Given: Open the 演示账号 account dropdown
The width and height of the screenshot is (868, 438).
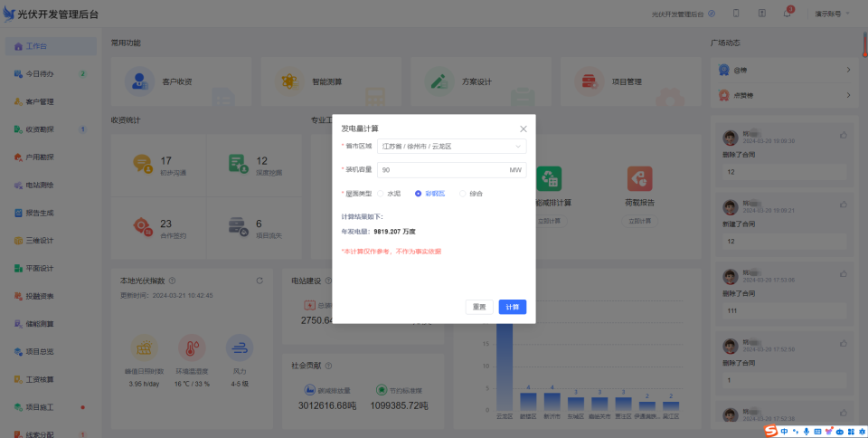Looking at the screenshot, I should point(832,14).
